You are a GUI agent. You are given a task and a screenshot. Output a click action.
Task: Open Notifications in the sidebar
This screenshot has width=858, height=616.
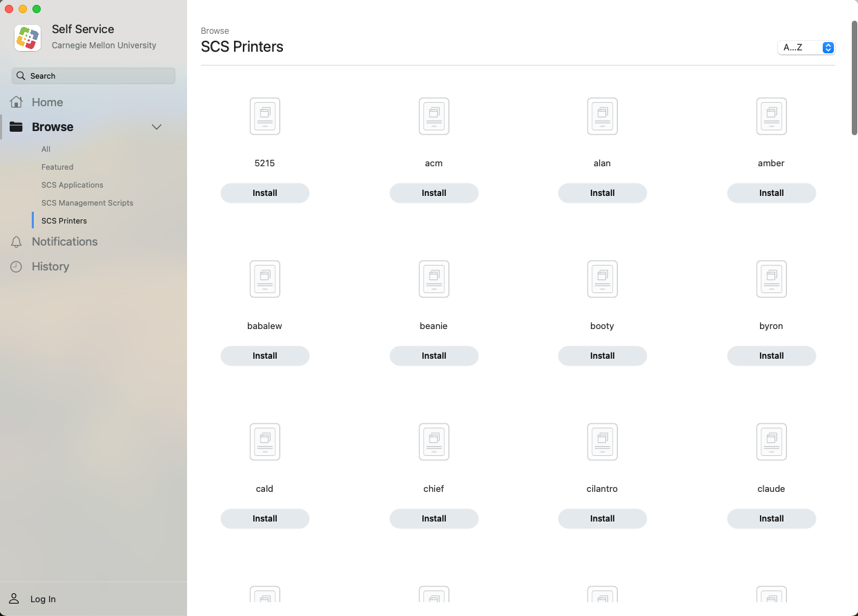pyautogui.click(x=65, y=241)
